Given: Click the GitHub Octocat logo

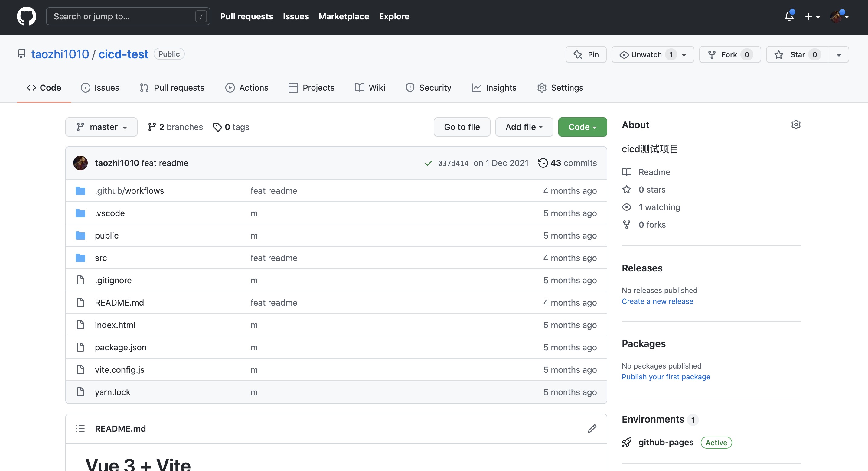Looking at the screenshot, I should 26,16.
